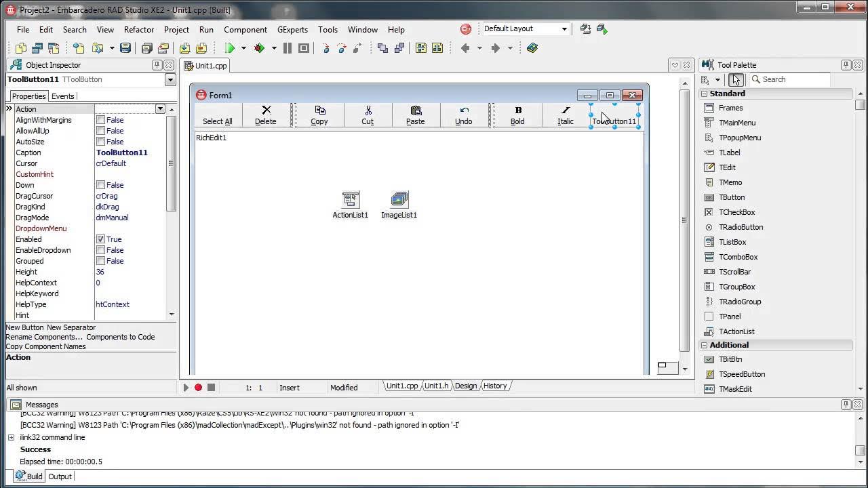The image size is (868, 488).
Task: Click Remove File from Project icon
Action: 201,48
